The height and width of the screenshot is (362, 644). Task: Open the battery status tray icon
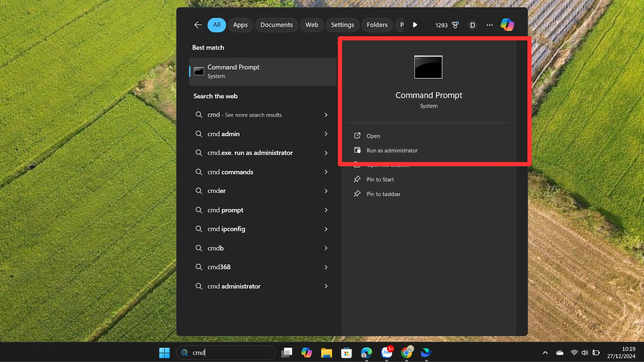coord(596,353)
